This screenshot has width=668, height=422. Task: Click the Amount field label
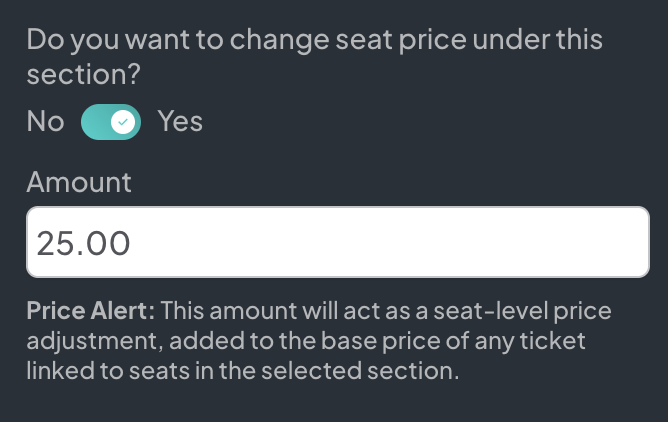(x=78, y=182)
